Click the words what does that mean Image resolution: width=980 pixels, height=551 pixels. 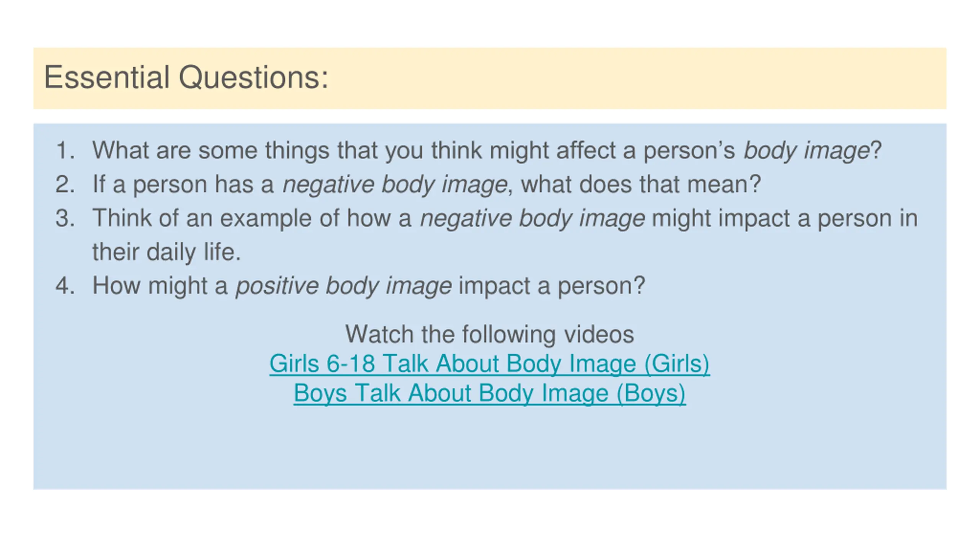click(640, 184)
